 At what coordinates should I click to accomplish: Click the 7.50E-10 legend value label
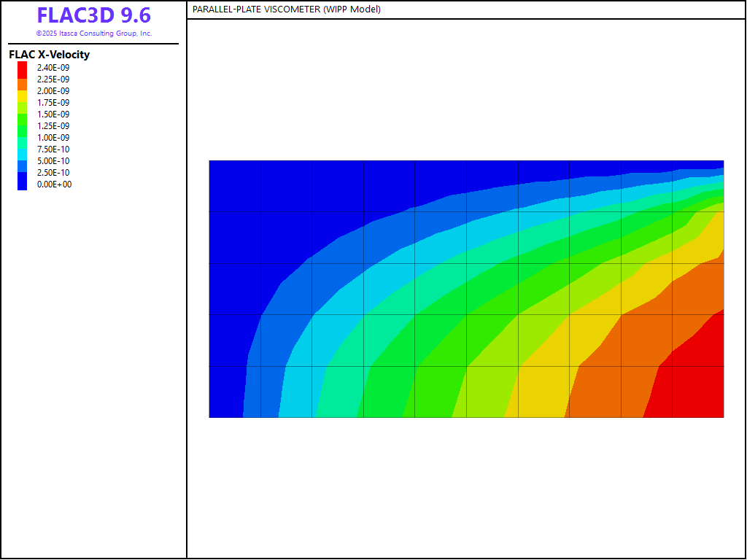click(53, 149)
